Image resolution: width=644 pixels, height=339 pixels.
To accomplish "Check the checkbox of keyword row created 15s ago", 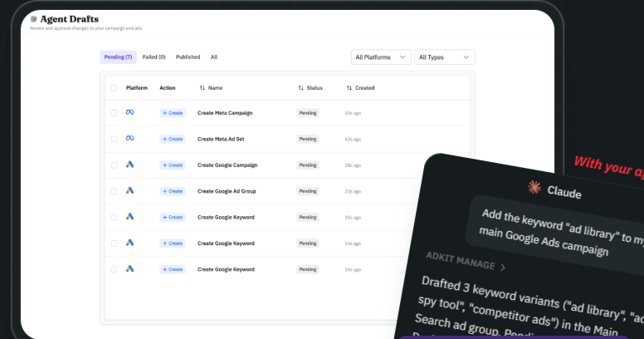I will [114, 217].
